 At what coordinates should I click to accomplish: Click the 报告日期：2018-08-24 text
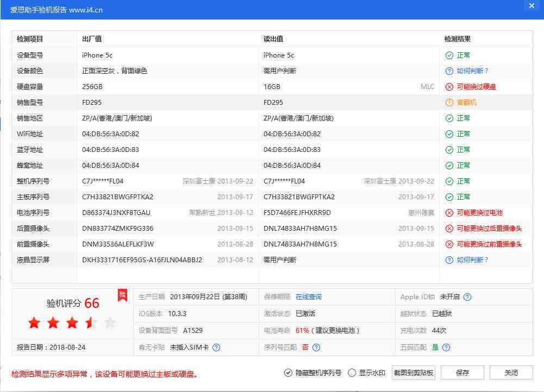[51, 347]
